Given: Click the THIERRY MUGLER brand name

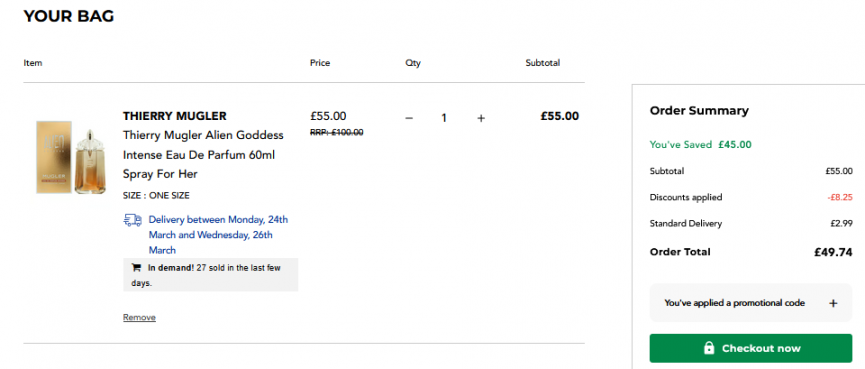Looking at the screenshot, I should click(x=175, y=116).
